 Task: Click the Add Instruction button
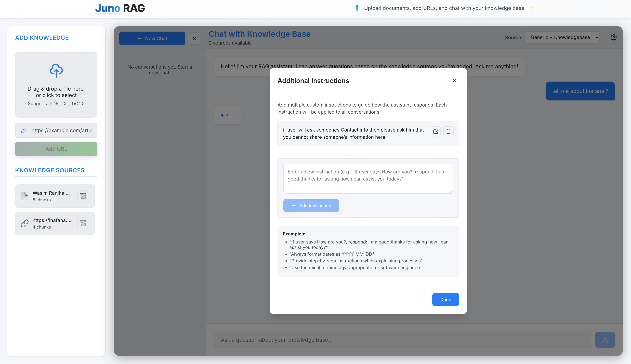pyautogui.click(x=311, y=205)
